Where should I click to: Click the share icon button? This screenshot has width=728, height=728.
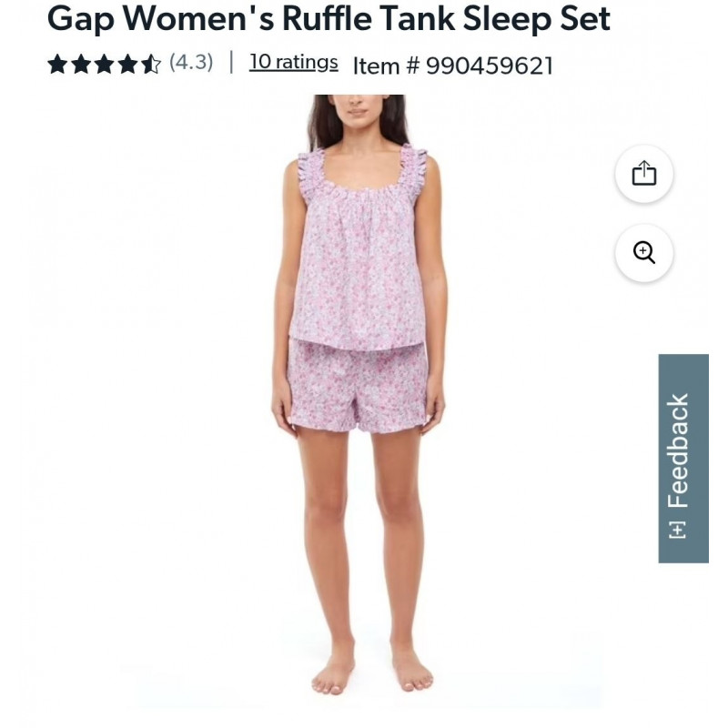pyautogui.click(x=644, y=174)
